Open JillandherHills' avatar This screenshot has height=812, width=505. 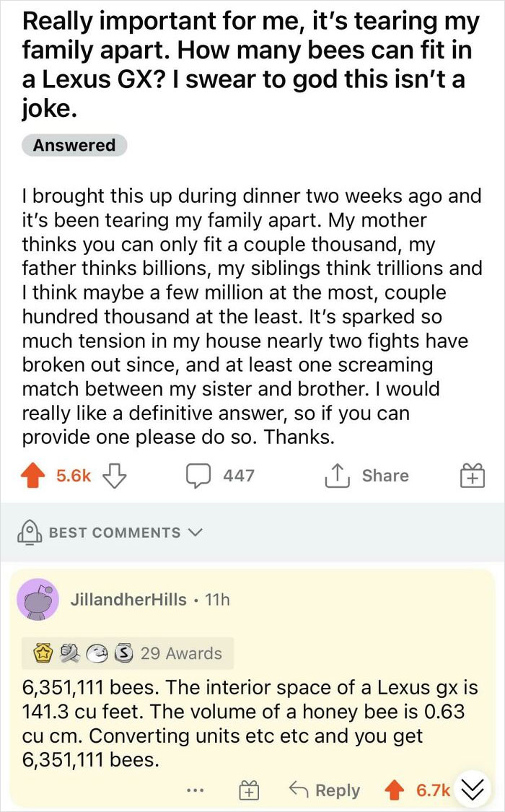click(38, 599)
